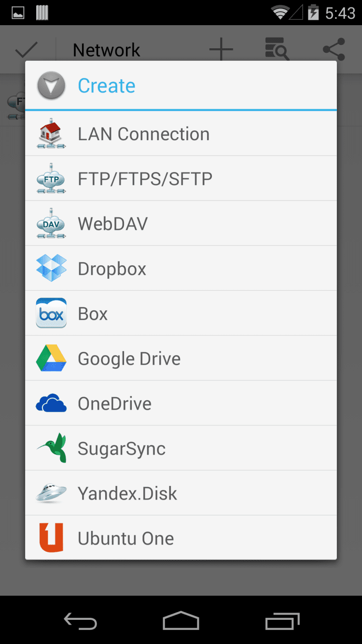Tap the grey arrow icon beside Create
Viewport: 362px width, 644px height.
point(51,86)
